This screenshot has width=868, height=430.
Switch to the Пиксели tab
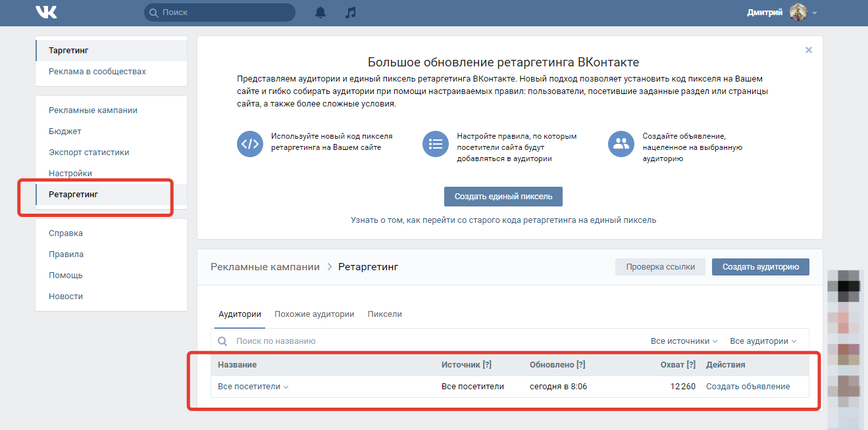[385, 314]
